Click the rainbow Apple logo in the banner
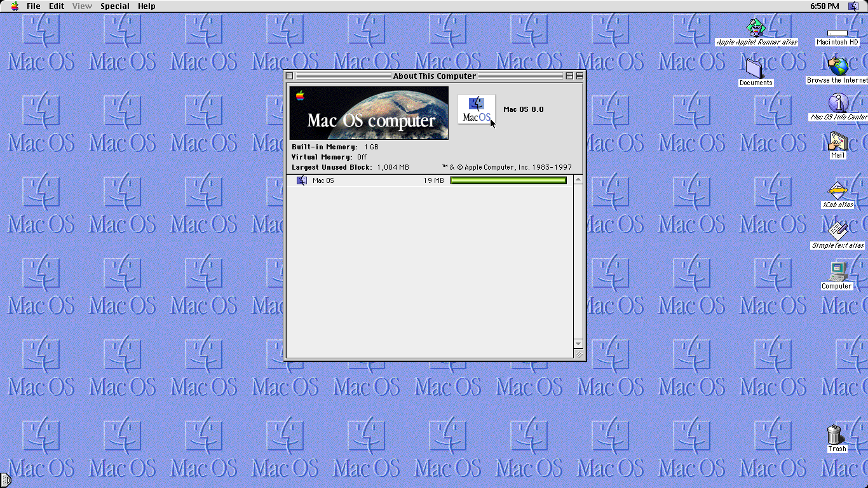 point(301,96)
